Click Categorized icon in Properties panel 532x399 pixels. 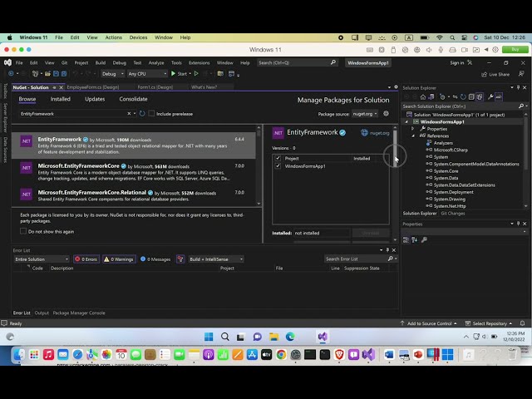[406, 240]
